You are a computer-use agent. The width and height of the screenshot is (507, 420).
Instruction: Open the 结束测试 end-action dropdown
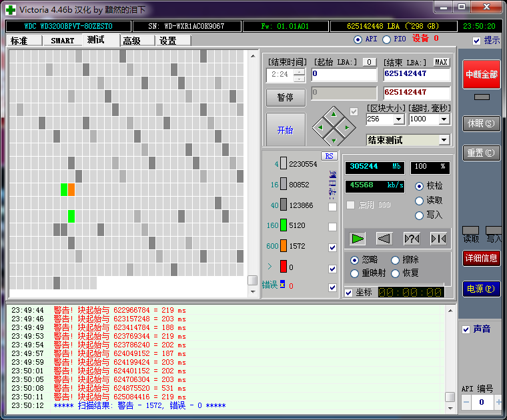(444, 140)
